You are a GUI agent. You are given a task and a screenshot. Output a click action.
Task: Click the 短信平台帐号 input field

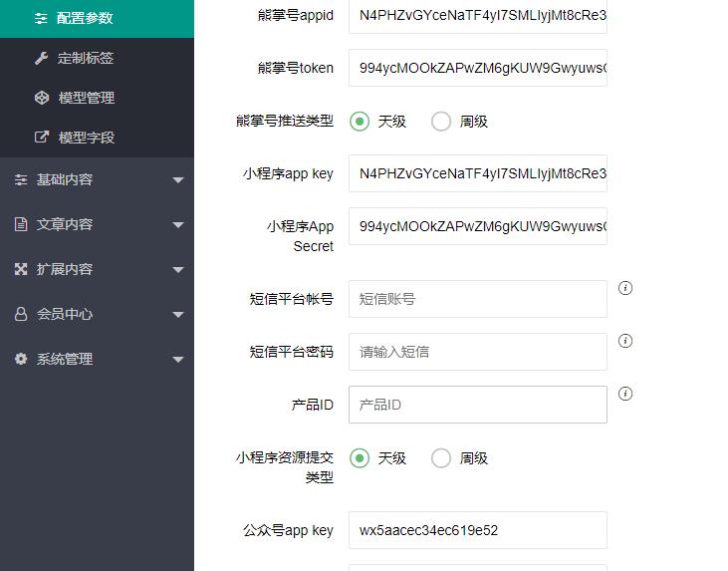pyautogui.click(x=477, y=299)
